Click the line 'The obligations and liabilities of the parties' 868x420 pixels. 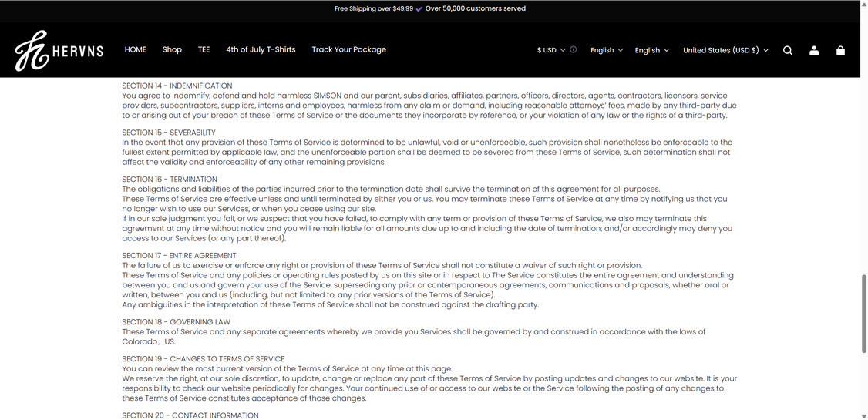(x=391, y=190)
